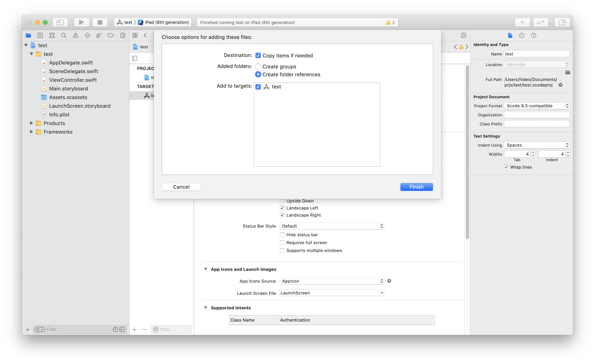595x364 pixels.
Task: Open the Status Bar Style dropdown
Action: 332,226
